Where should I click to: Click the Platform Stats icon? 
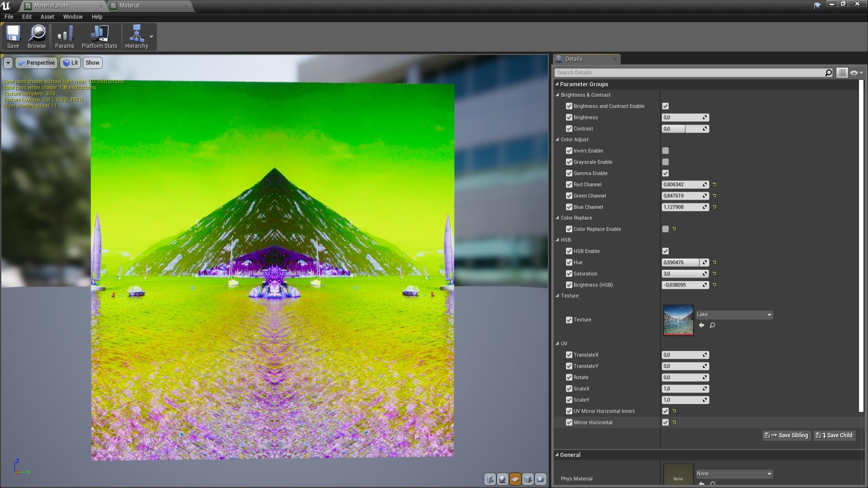[99, 36]
